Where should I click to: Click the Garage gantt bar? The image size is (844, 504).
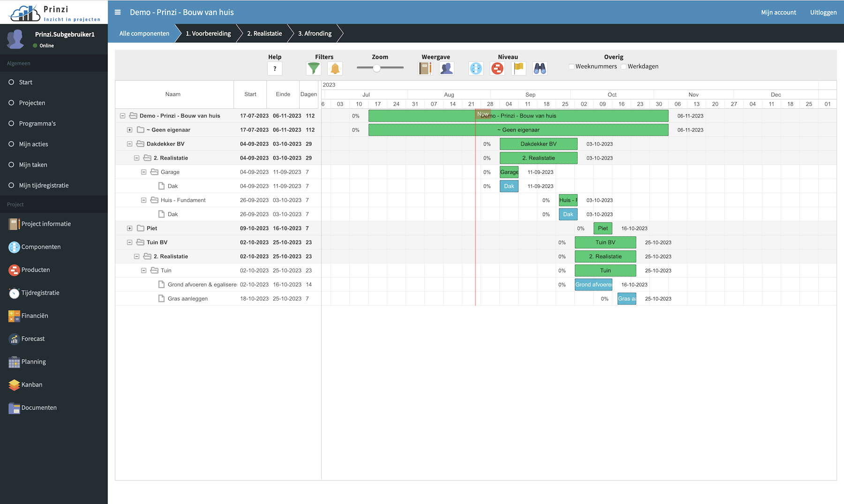509,172
